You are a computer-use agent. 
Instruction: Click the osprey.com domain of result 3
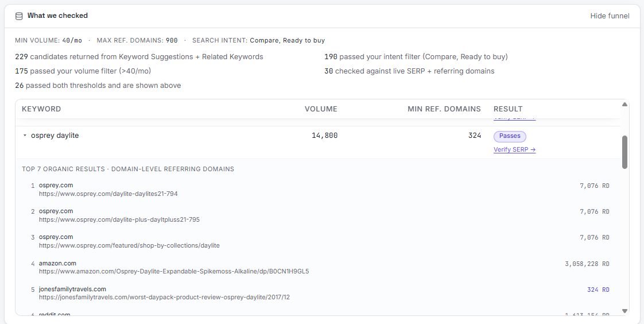[56, 237]
